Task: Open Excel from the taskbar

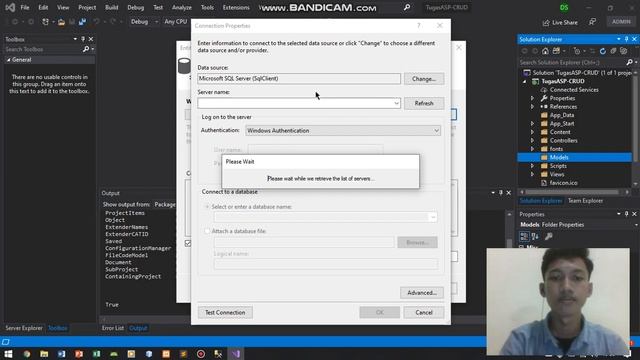Action: point(96,354)
